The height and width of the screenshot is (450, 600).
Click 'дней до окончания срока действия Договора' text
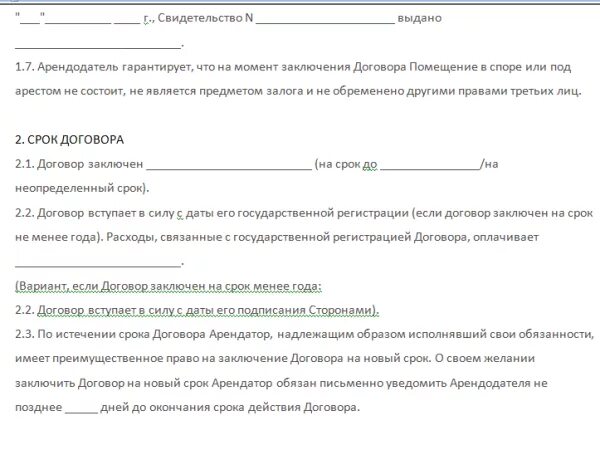230,407
